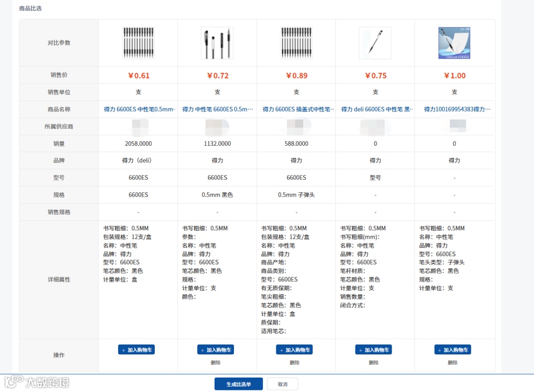Select spec cell 0.5mm 子弹头
This screenshot has height=392, width=534.
point(296,195)
